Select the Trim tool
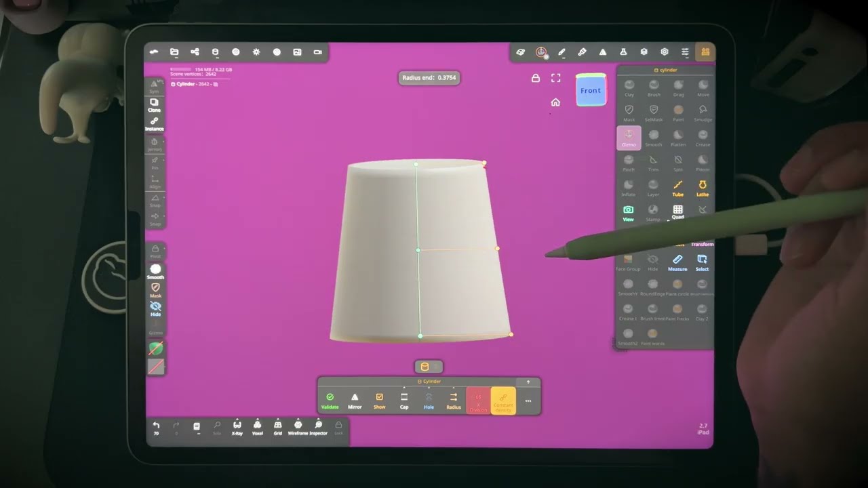 click(x=654, y=163)
